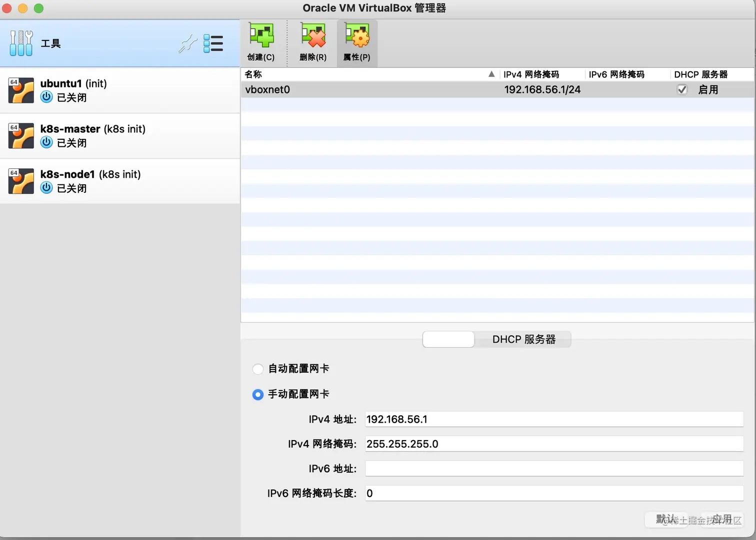Click ubuntu1 powered-off status icon
The height and width of the screenshot is (540, 756).
tap(46, 97)
